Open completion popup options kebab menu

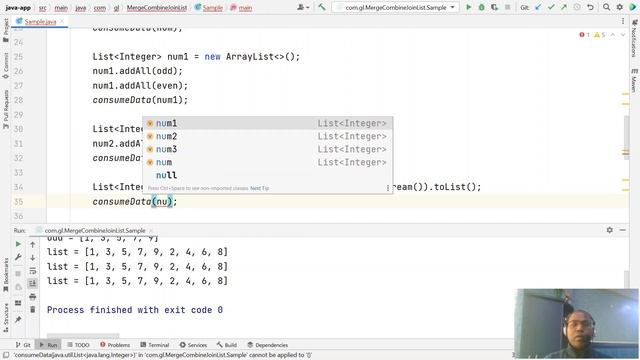coord(388,188)
